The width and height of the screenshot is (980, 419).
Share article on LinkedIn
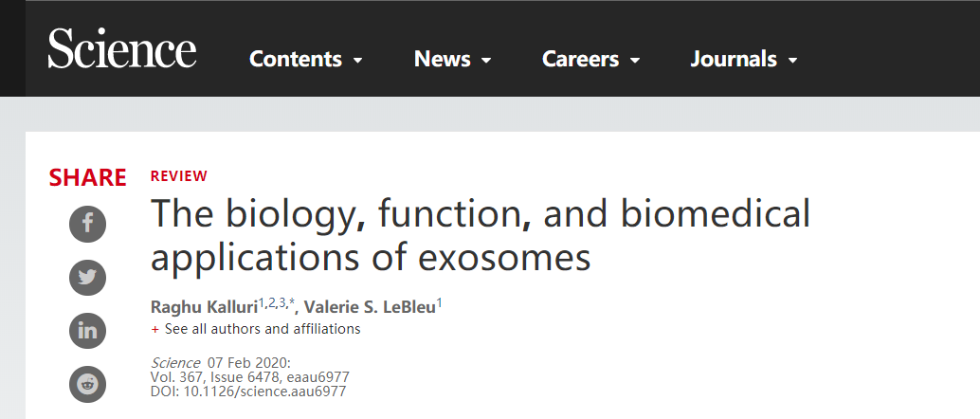pos(88,330)
